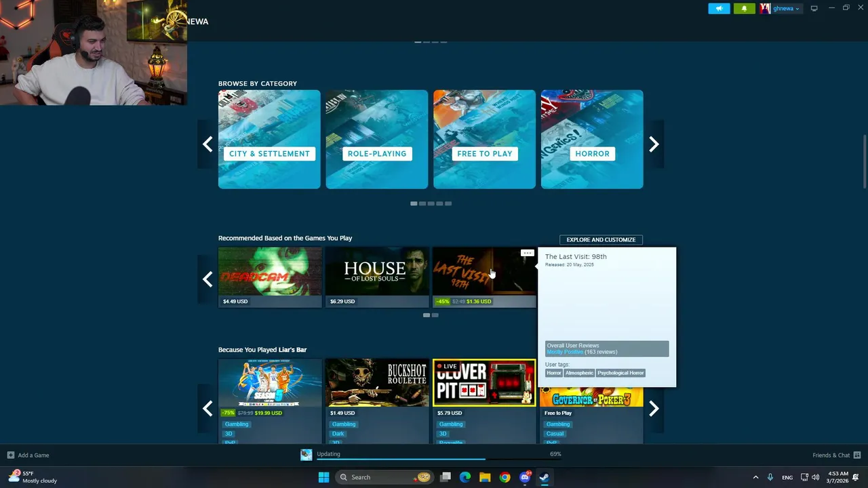
Task: Show previous Recommended games page
Action: pos(208,279)
